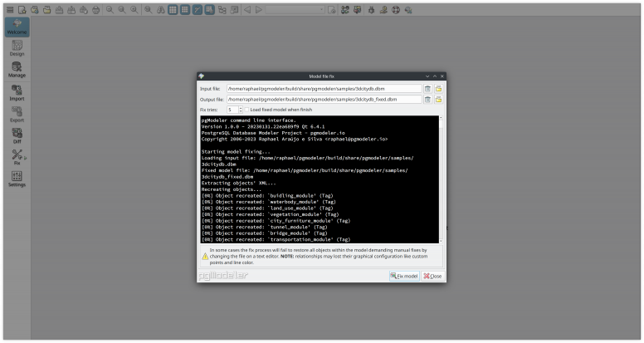Toggle the highlighted pencil line icon in the toolbar
Viewport: 644px width, 343px height.
(x=198, y=10)
